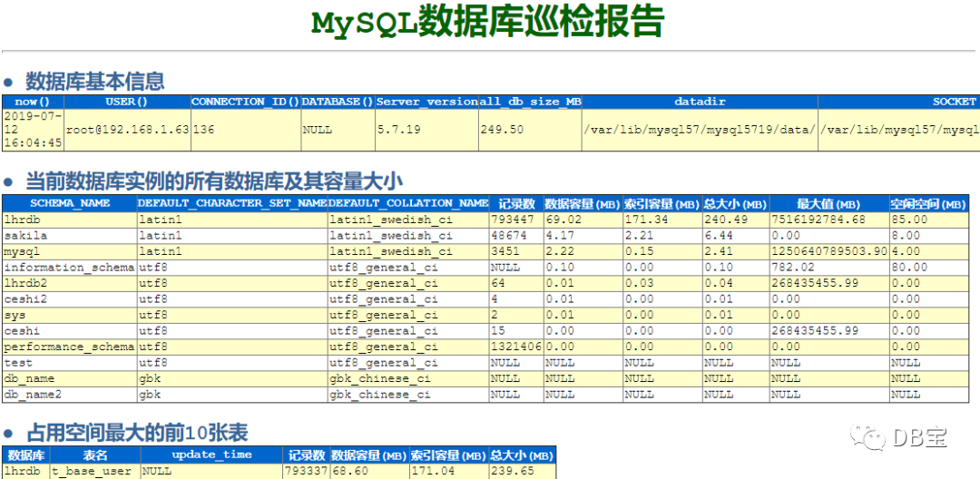Select the sys schema row name
Image resolution: width=980 pixels, height=479 pixels.
70,315
